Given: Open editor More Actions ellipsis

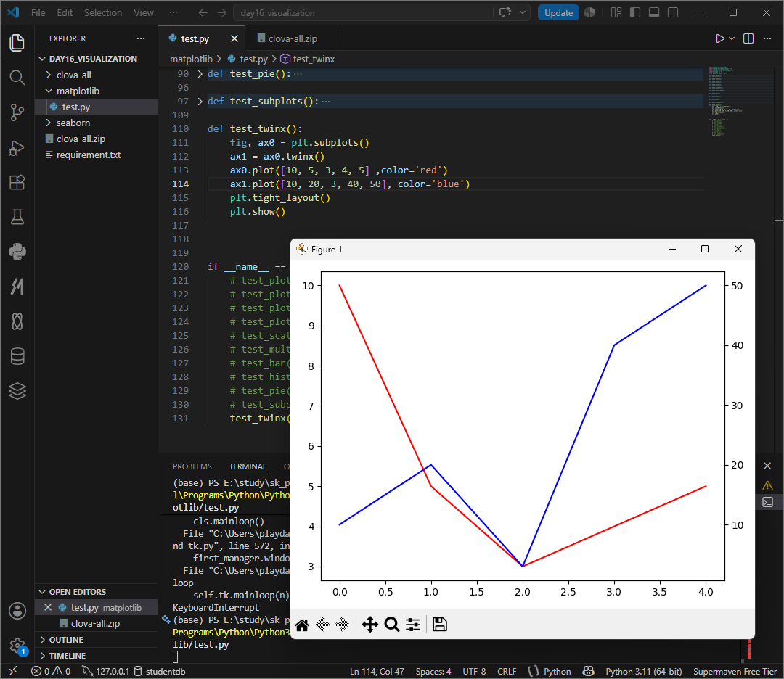Looking at the screenshot, I should (767, 38).
